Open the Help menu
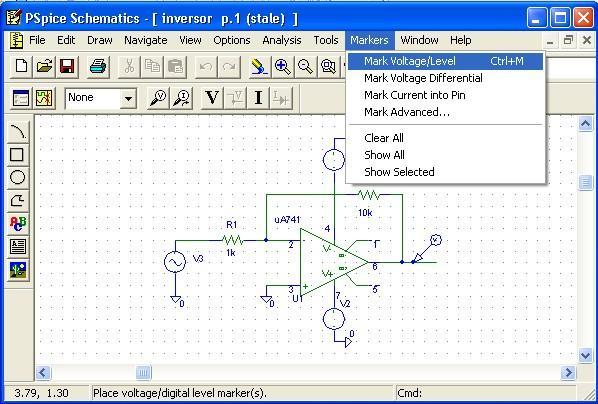Screen dimensions: 598x404 [460, 40]
